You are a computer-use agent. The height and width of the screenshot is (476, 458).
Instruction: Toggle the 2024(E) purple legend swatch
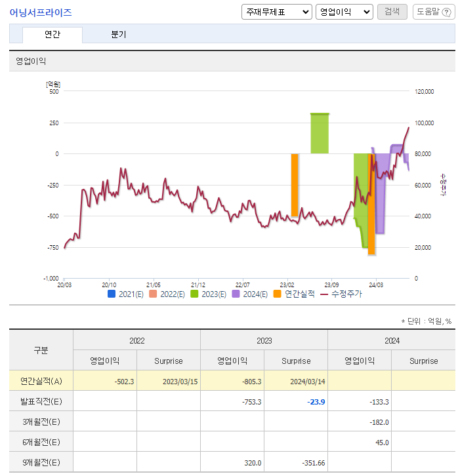(x=236, y=294)
